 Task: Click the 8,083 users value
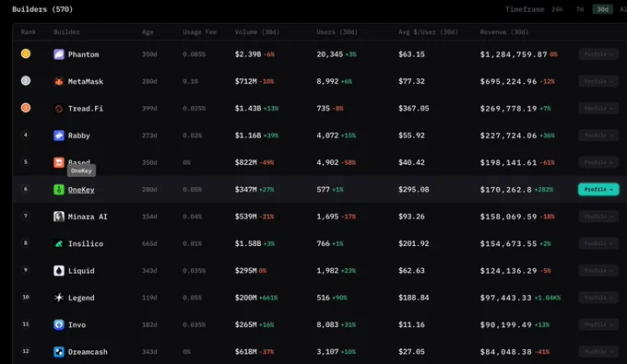click(x=327, y=325)
